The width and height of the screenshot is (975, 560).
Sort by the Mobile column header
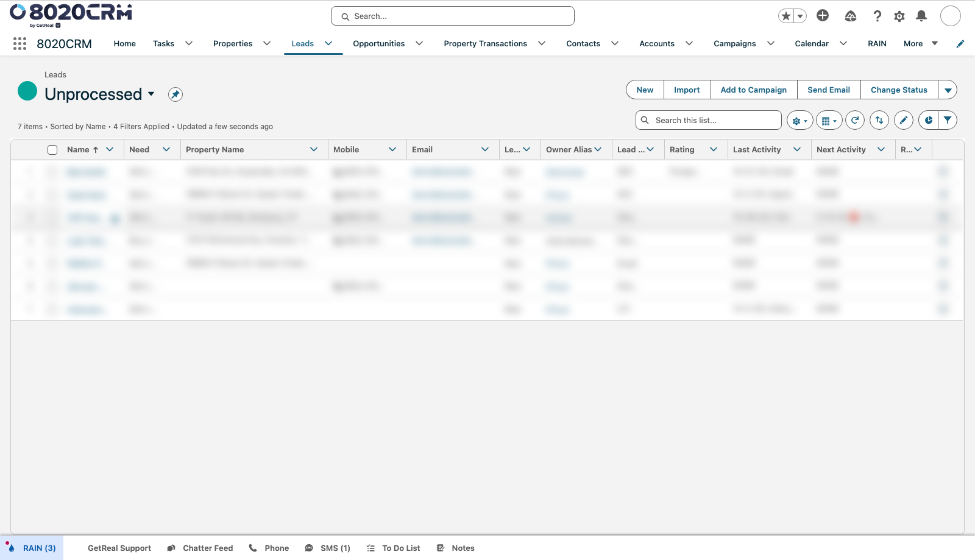346,149
